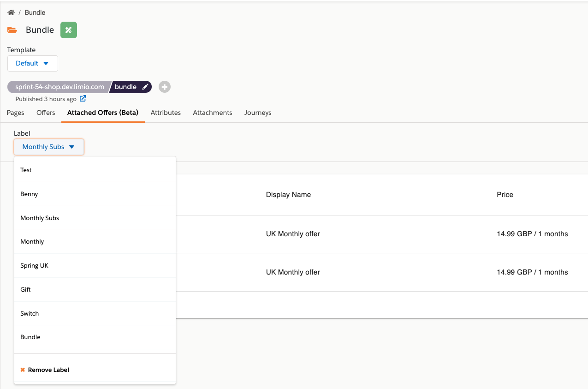The image size is (588, 389).
Task: Open the Default template dropdown
Action: (33, 64)
